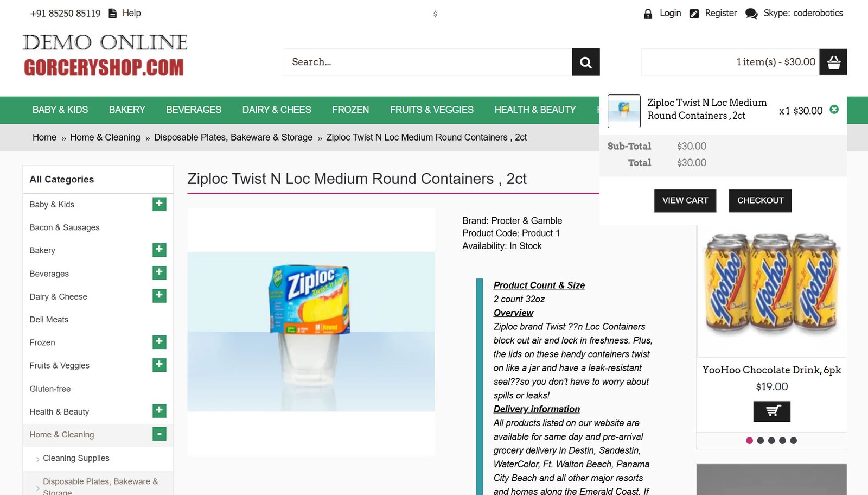The width and height of the screenshot is (868, 495).
Task: Select the third carousel dot
Action: (x=771, y=441)
